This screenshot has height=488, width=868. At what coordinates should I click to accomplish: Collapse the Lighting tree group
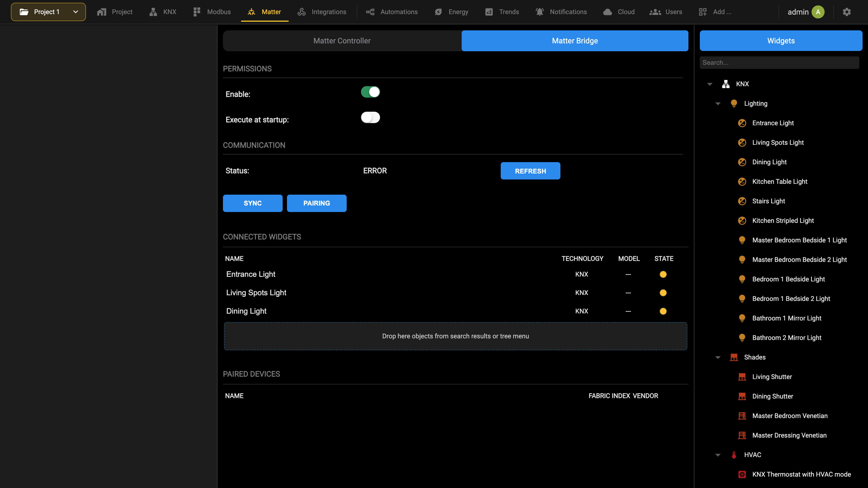click(718, 104)
